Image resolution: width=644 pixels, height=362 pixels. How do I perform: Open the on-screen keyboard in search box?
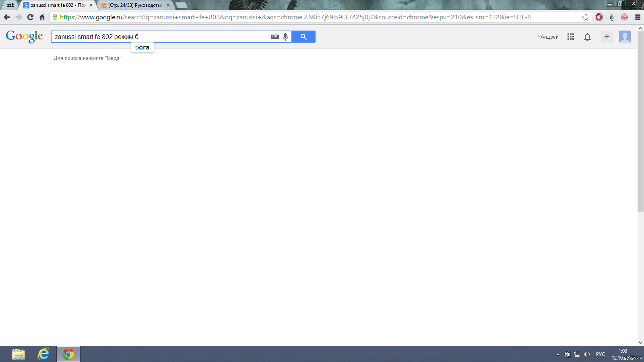(275, 37)
